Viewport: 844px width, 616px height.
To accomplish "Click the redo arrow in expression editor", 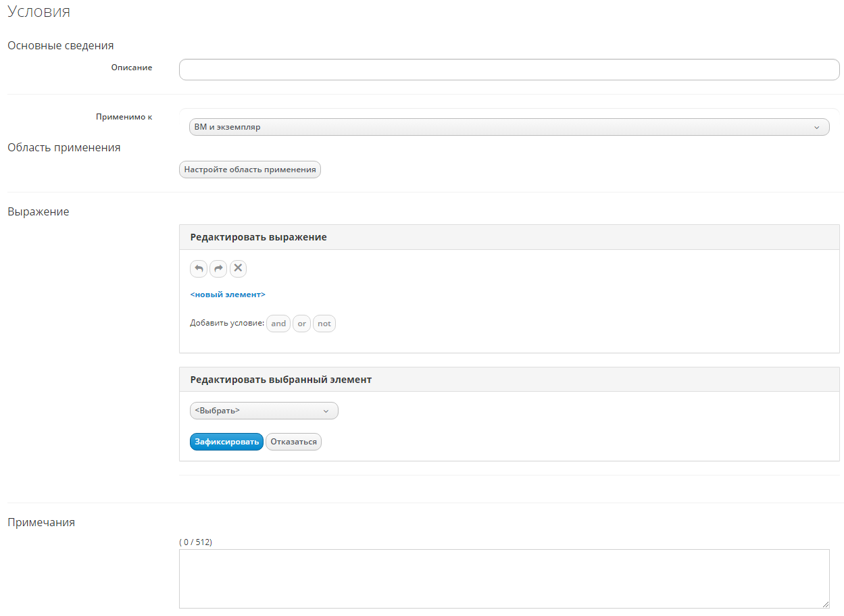I will click(x=218, y=269).
